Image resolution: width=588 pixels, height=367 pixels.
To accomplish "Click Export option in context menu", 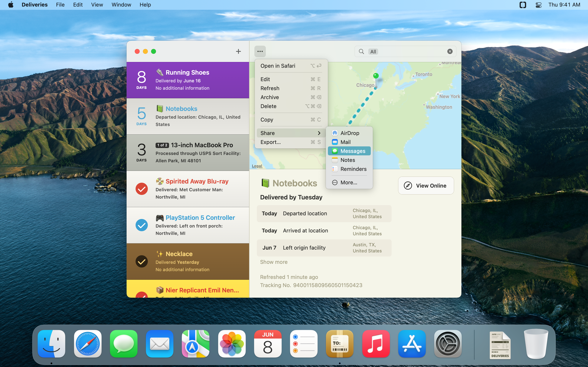I will point(271,142).
